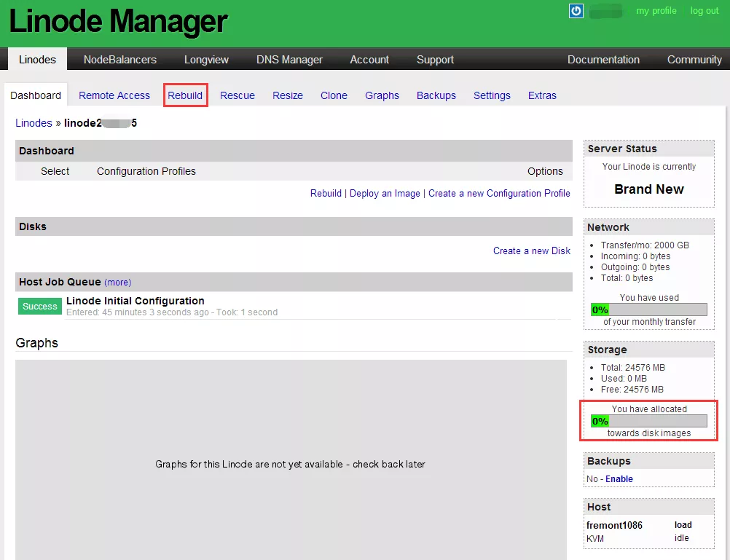Click Create a new Disk link
The image size is (730, 560).
[x=532, y=251]
